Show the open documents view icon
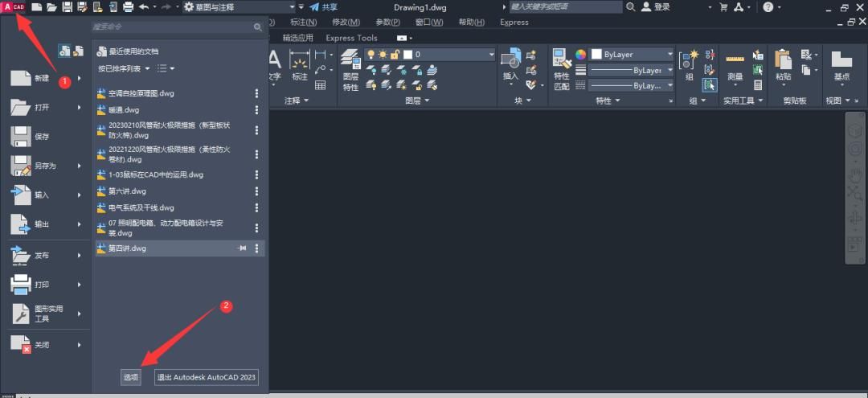The image size is (868, 398). click(78, 51)
